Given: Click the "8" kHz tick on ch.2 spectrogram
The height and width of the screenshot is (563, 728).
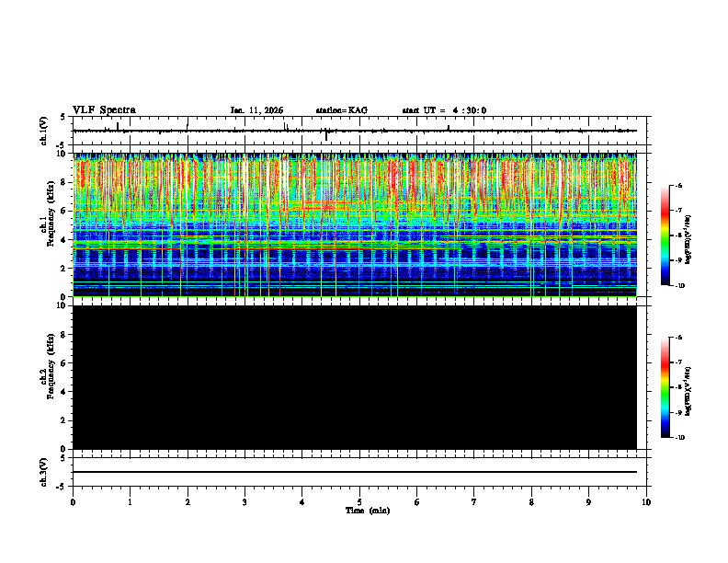Looking at the screenshot, I should point(63,335).
